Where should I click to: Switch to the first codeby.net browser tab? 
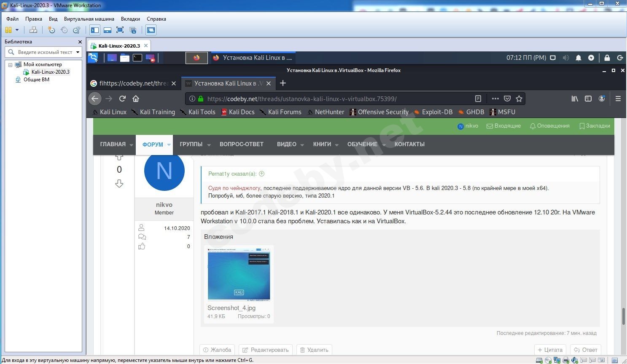tap(130, 83)
